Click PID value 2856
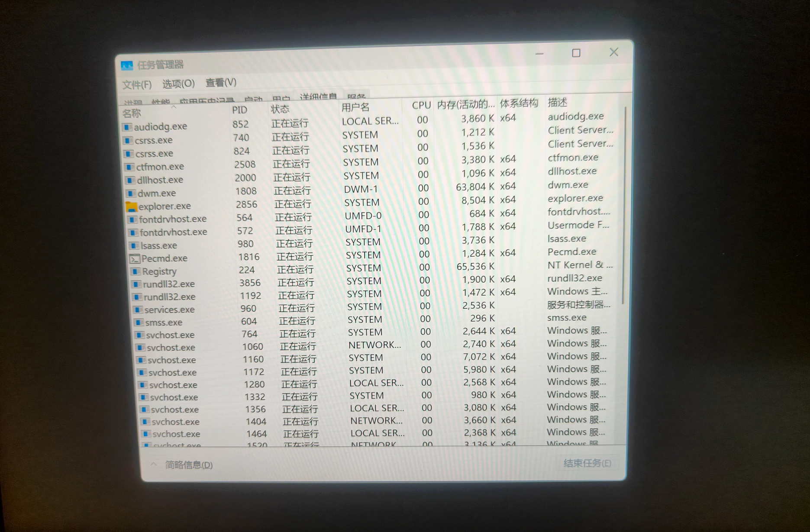The height and width of the screenshot is (532, 810). [x=247, y=204]
